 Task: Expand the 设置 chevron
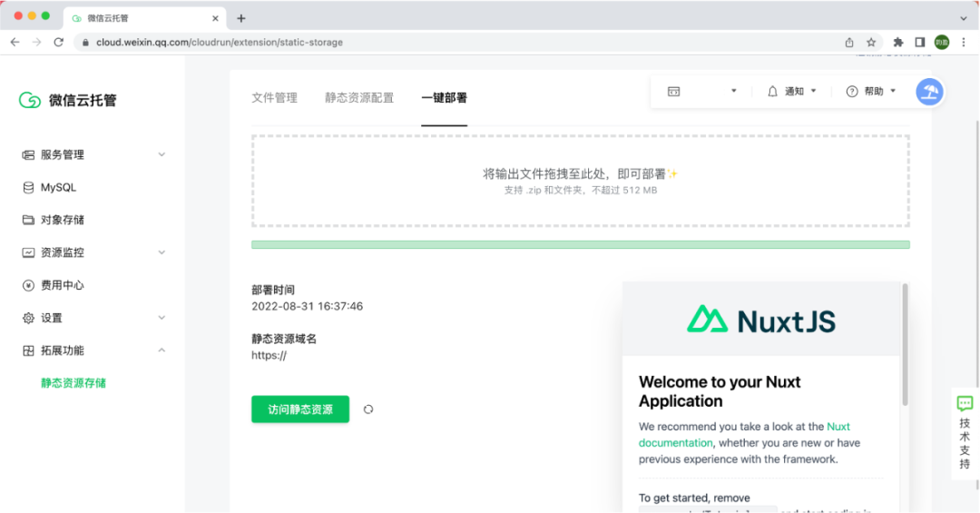click(162, 318)
